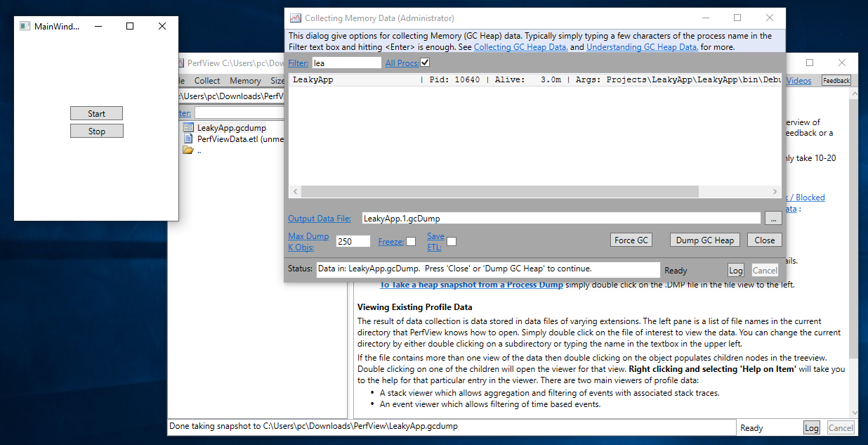Open the Size menu in PerfView
Viewport: 868px width, 445px height.
click(277, 81)
